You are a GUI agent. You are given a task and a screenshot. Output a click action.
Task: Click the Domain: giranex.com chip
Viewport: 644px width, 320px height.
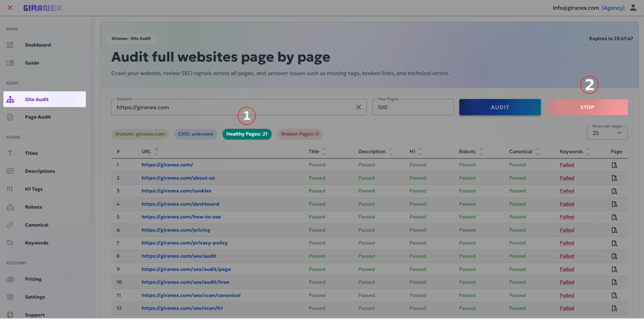[x=140, y=134]
